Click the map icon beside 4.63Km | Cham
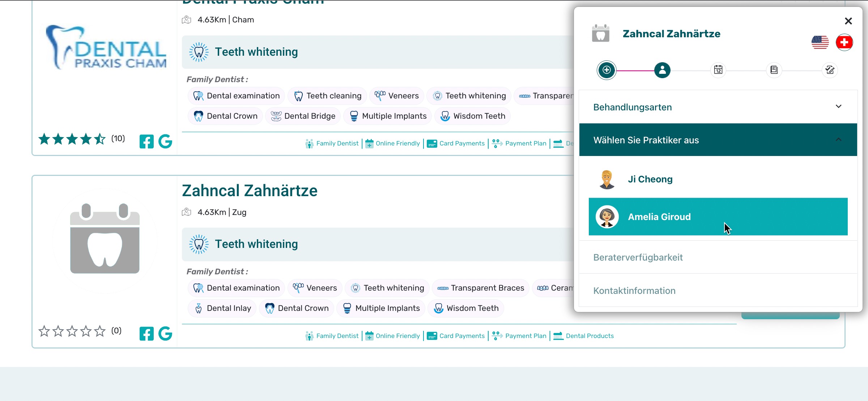The height and width of the screenshot is (401, 868). pos(187,20)
